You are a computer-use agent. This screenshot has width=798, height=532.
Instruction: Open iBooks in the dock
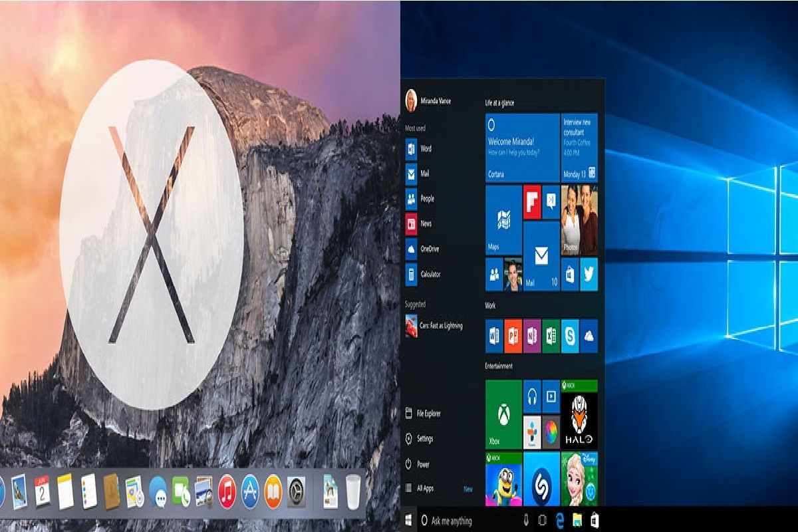point(273,493)
